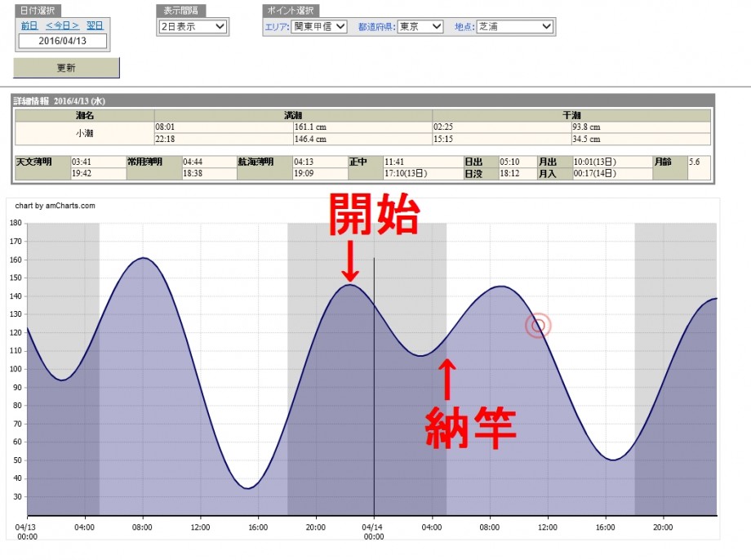The width and height of the screenshot is (751, 560).
Task: Go to previous day via 前日 link
Action: (29, 26)
